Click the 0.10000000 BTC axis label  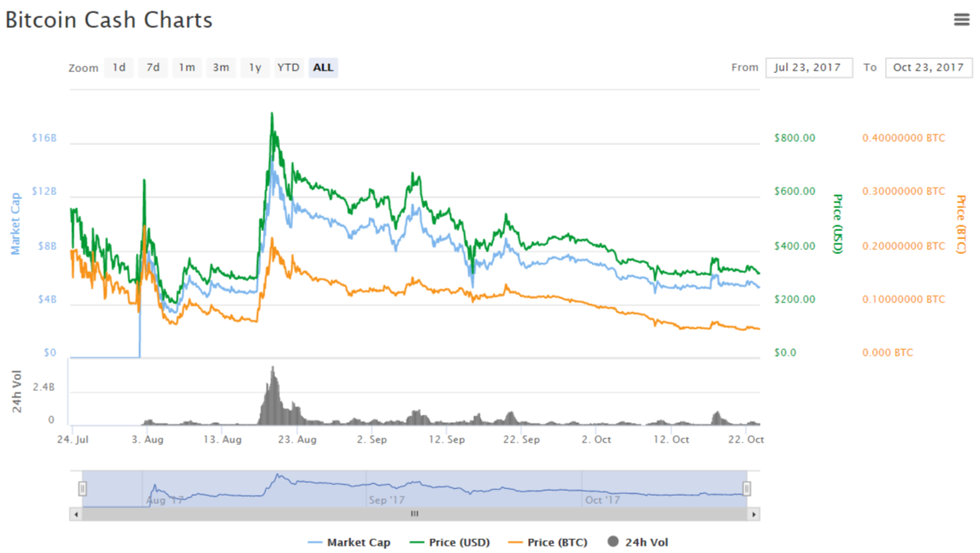(904, 299)
